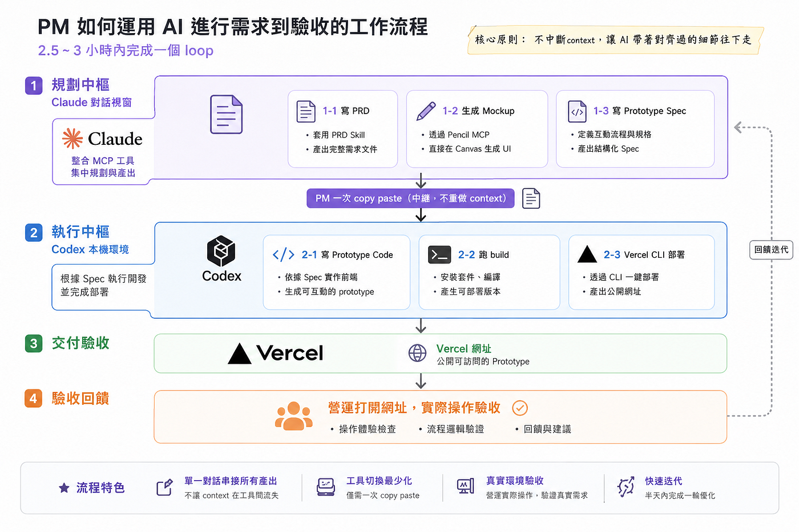Click the 回饋迭代 label box
The image size is (799, 532).
pos(771,250)
